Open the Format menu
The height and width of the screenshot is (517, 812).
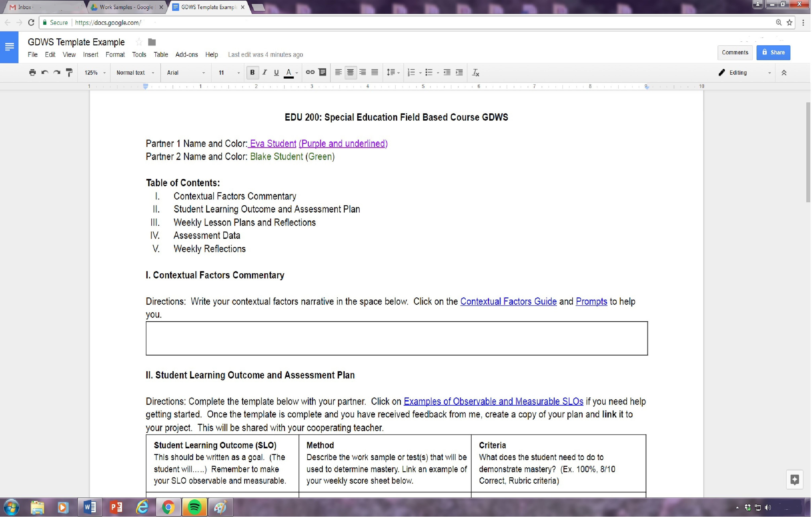coord(115,55)
